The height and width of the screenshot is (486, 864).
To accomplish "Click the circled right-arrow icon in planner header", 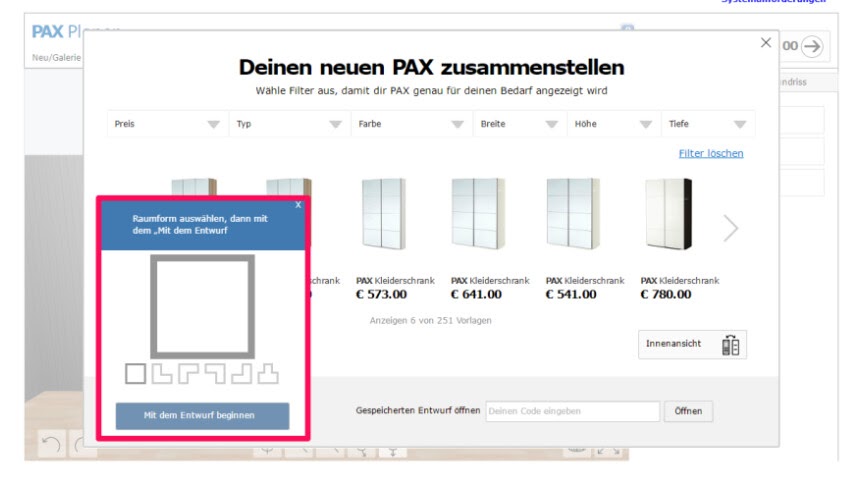I will click(x=812, y=46).
